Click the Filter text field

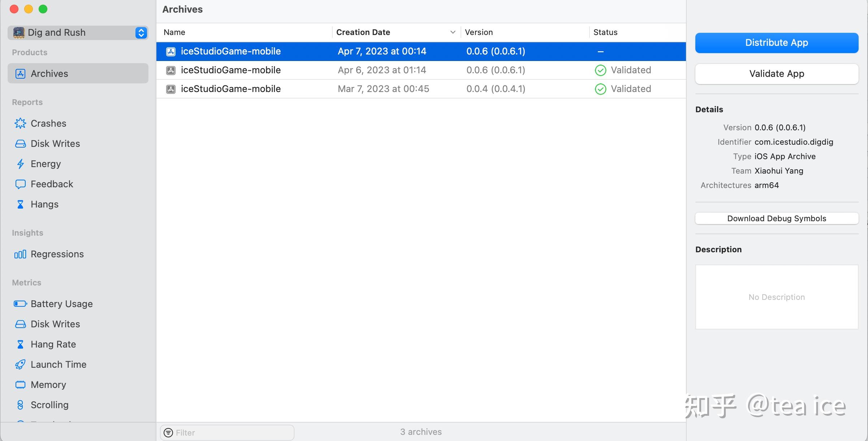point(231,432)
